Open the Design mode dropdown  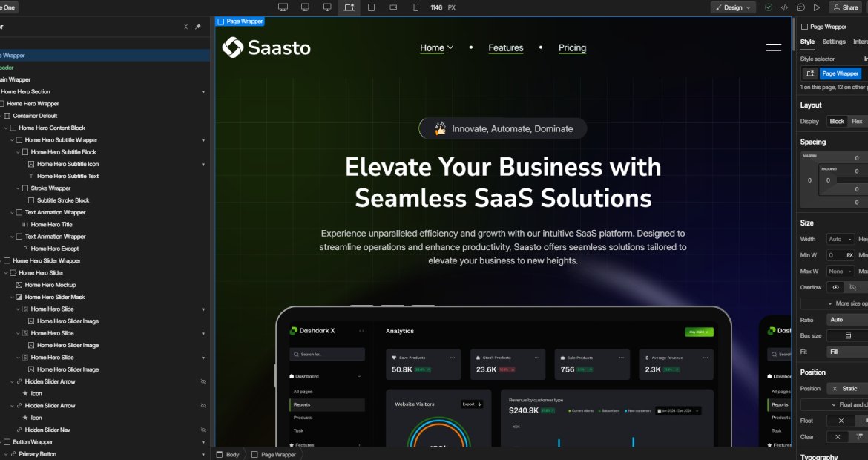pos(733,7)
